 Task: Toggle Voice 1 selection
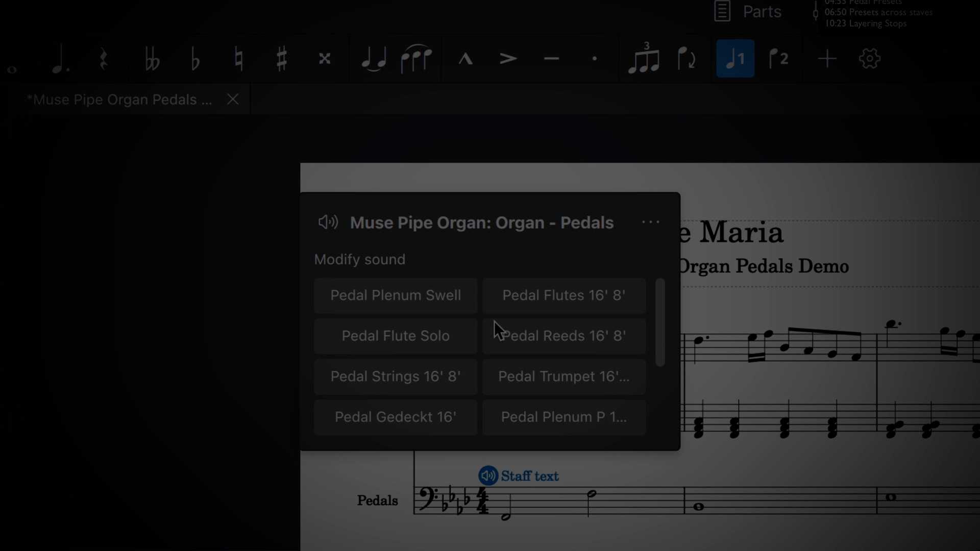coord(735,58)
